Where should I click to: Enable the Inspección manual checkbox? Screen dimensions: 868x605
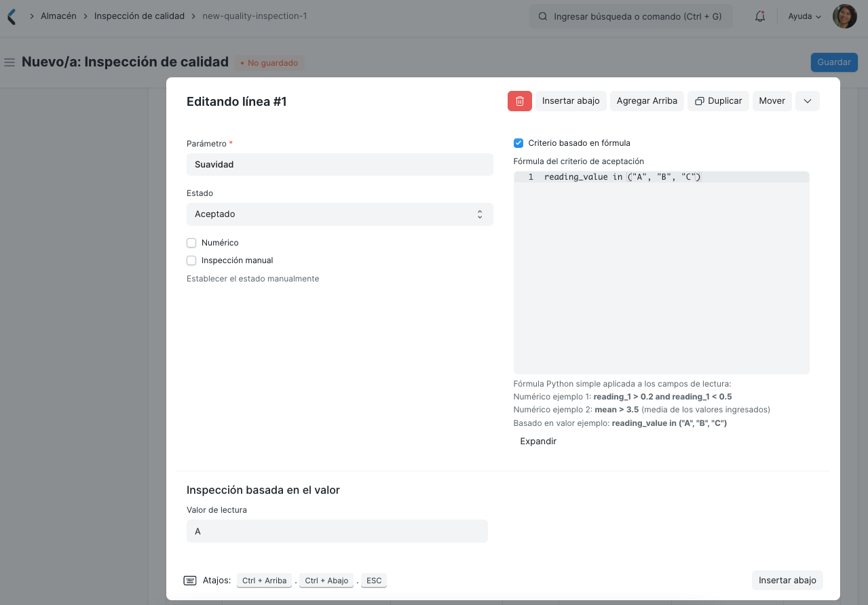click(x=191, y=260)
